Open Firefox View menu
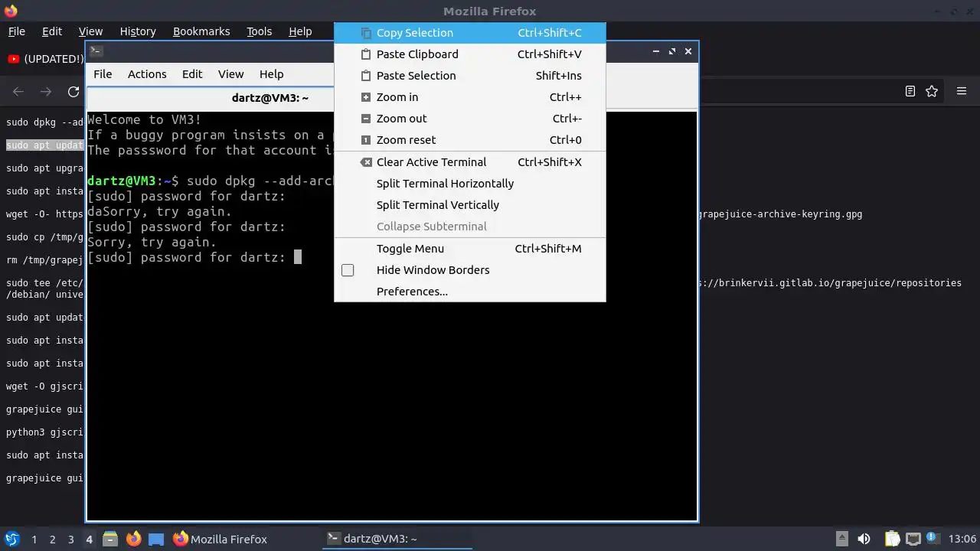 point(90,31)
